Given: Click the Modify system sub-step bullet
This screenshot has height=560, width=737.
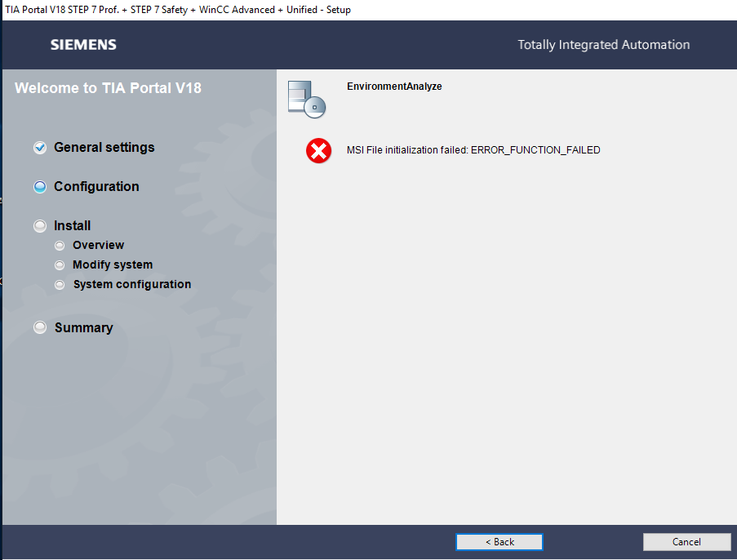Looking at the screenshot, I should pos(60,265).
